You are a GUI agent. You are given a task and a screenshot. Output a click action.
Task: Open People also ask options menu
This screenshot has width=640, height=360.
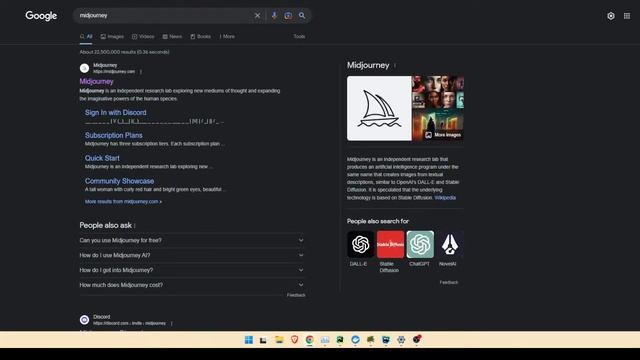click(x=135, y=226)
